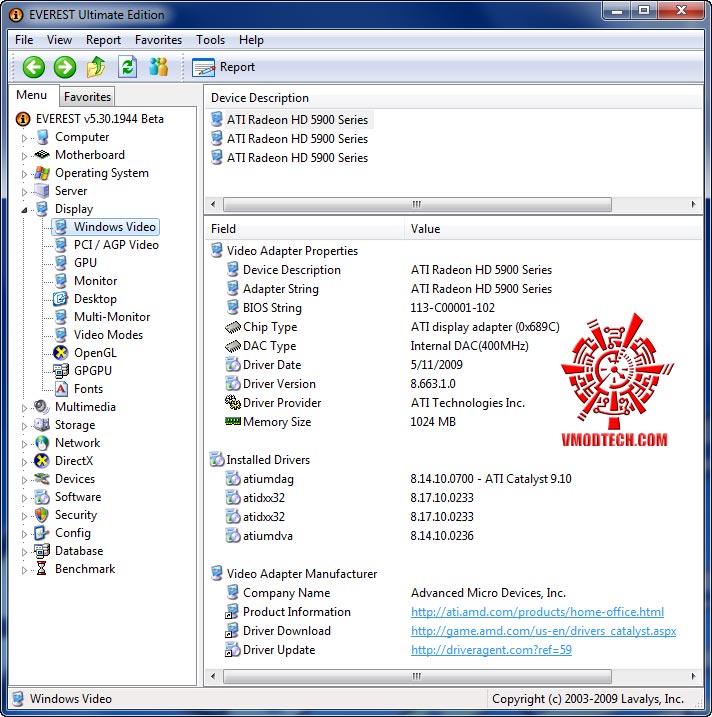Viewport: 712px width, 717px height.
Task: Select Video Modes tree item
Action: [x=108, y=335]
